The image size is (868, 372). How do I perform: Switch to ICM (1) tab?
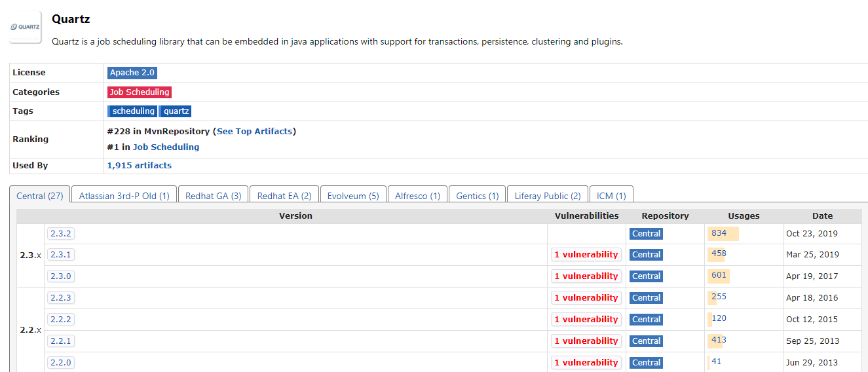coord(611,196)
